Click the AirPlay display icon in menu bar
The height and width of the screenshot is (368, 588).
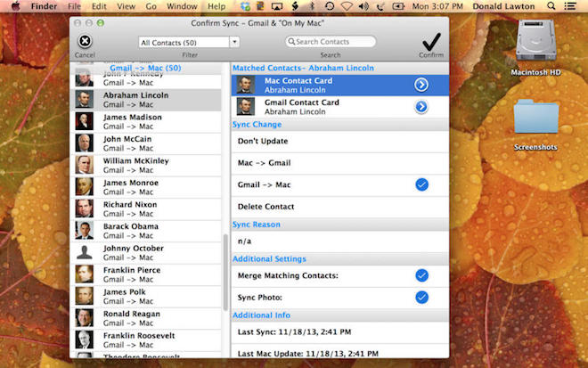point(277,6)
